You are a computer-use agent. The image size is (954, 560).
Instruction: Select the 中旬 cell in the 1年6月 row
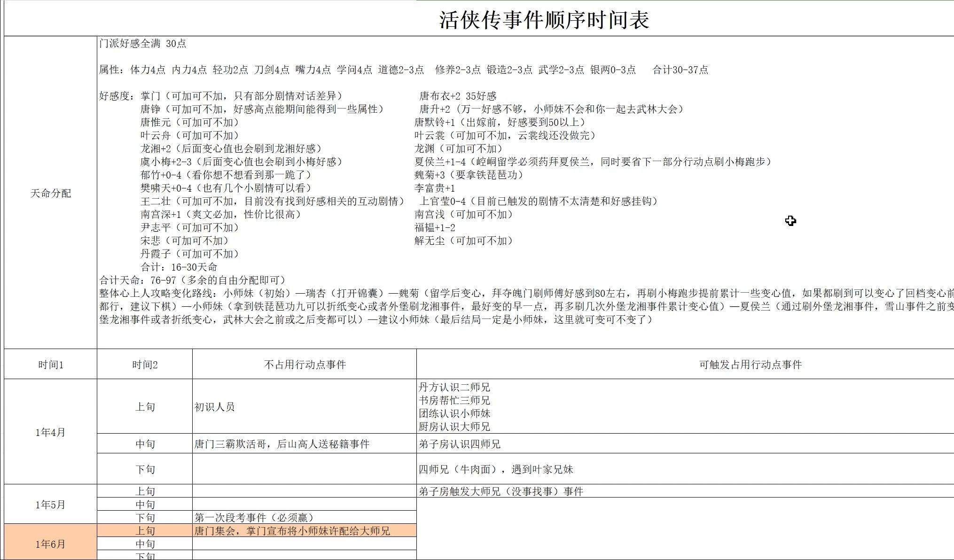tap(145, 544)
